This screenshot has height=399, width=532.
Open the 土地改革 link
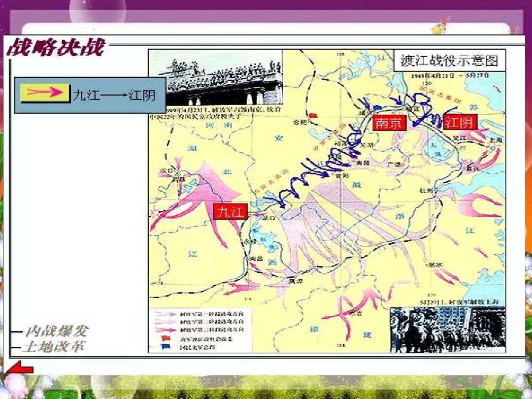point(54,346)
